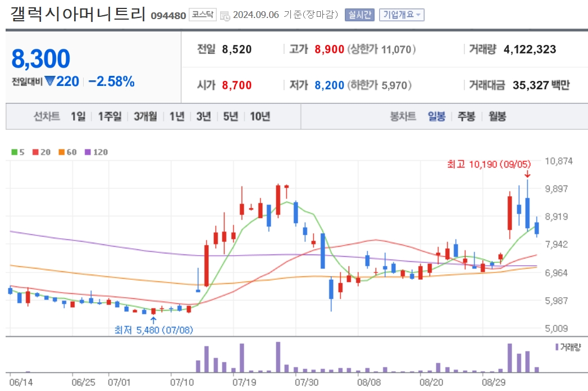Click the opening price 8,700

[236, 85]
